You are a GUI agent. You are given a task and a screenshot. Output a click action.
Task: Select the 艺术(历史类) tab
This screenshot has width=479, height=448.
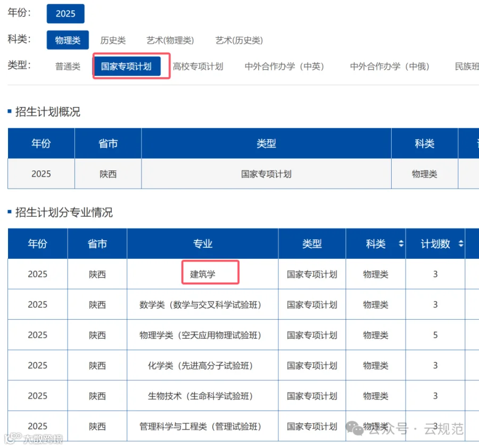(x=238, y=40)
